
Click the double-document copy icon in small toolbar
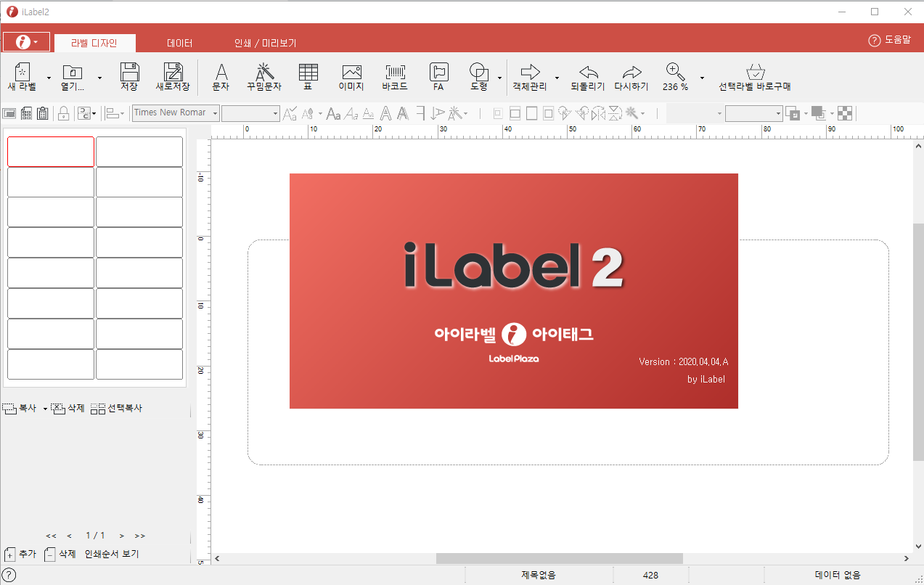click(25, 112)
